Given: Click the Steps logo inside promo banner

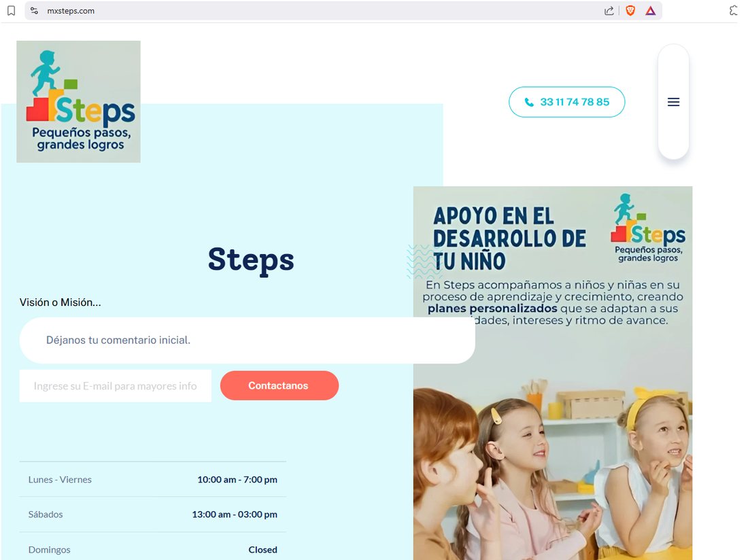Looking at the screenshot, I should tap(648, 228).
